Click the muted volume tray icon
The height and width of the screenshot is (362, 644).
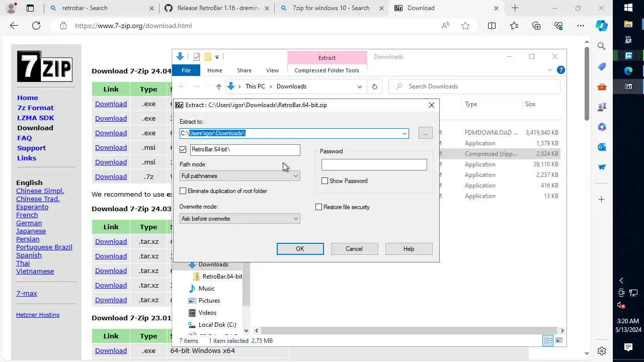point(621,305)
